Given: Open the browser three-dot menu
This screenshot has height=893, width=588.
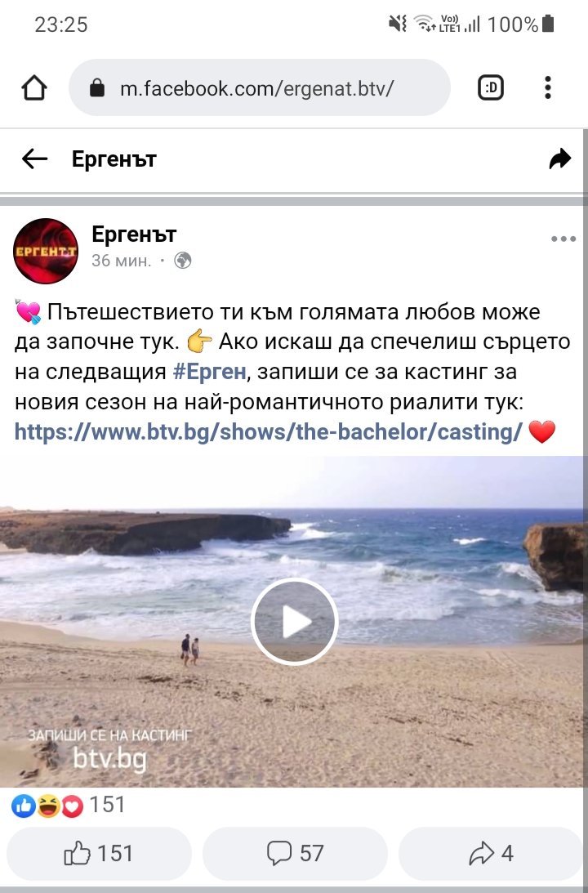Looking at the screenshot, I should coord(548,87).
